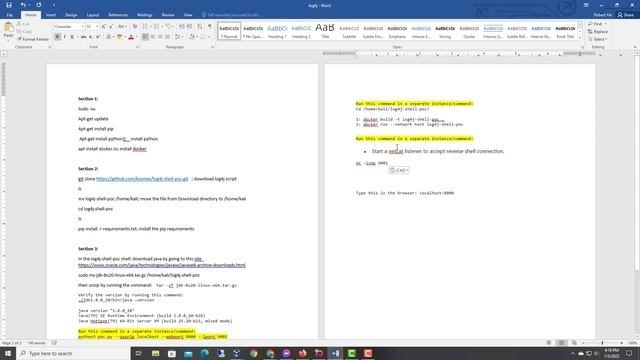Image resolution: width=640 pixels, height=360 pixels.
Task: Click the Tell me what you want field
Action: coord(231,15)
